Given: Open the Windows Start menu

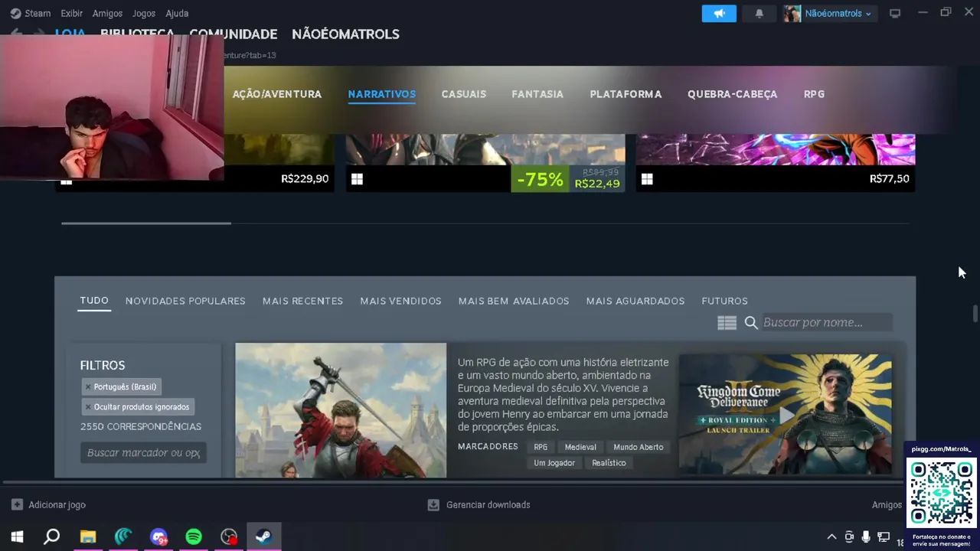Looking at the screenshot, I should (x=17, y=537).
